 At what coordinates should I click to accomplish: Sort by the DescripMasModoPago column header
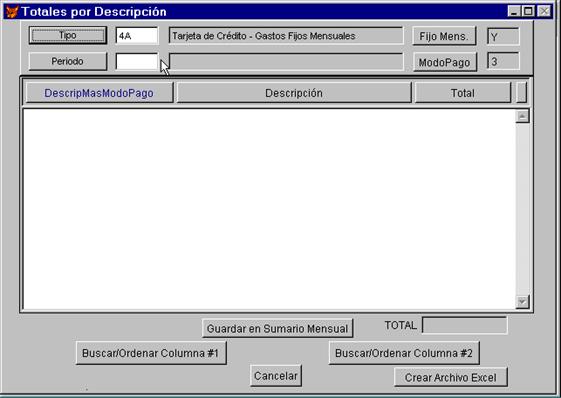99,93
